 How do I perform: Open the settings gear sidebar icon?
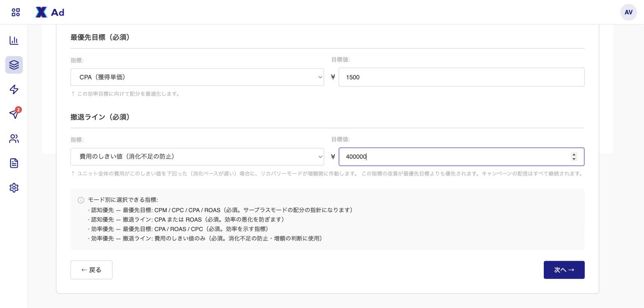[14, 188]
